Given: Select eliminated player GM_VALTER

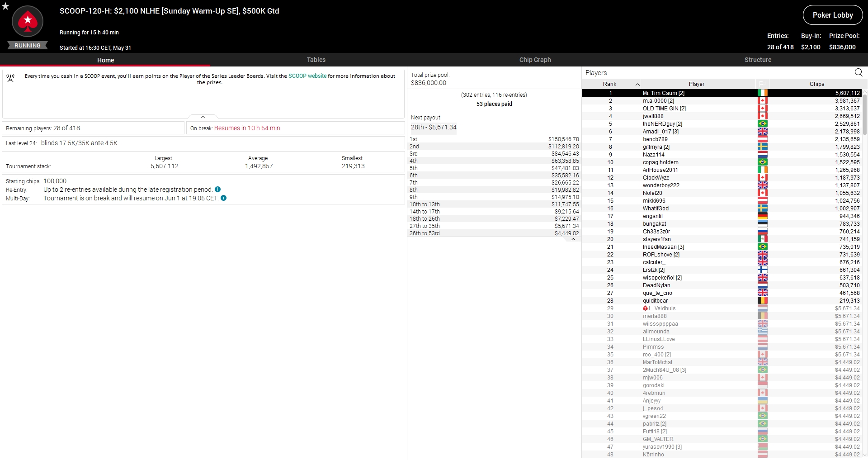Looking at the screenshot, I should point(722,439).
